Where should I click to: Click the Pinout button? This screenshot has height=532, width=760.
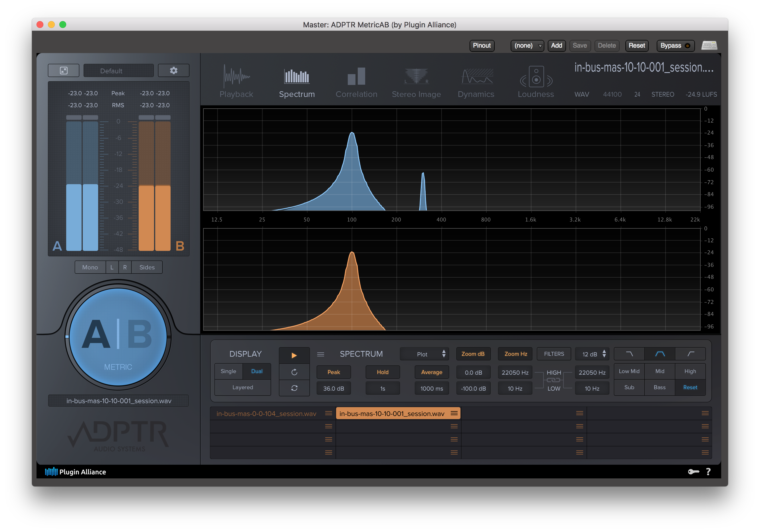coord(482,46)
